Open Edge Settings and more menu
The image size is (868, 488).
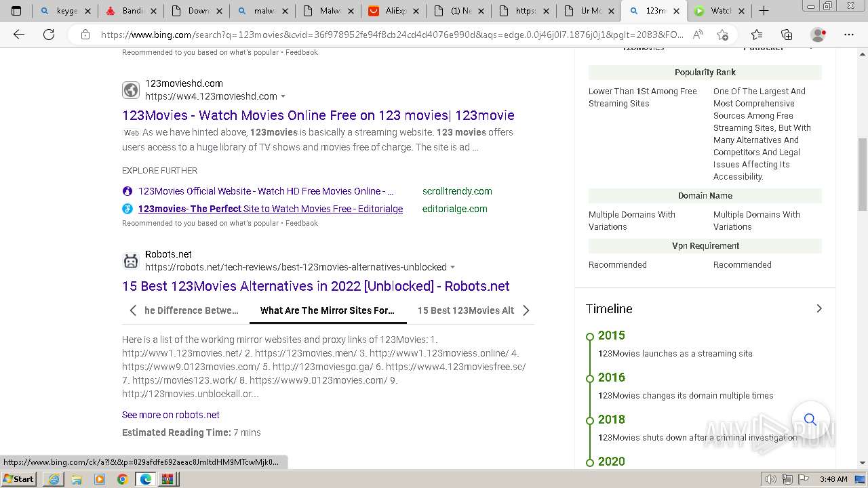(849, 35)
